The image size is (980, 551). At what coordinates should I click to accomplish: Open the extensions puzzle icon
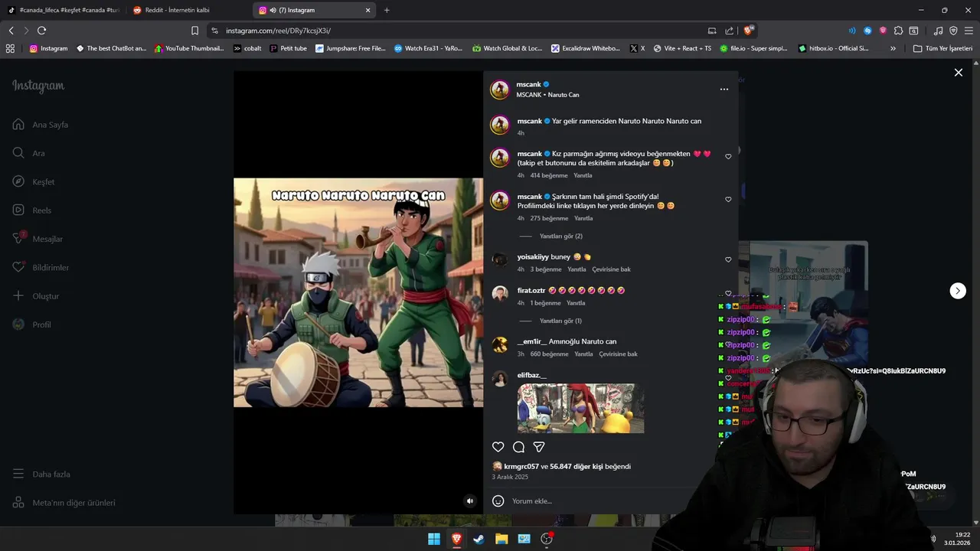898,31
